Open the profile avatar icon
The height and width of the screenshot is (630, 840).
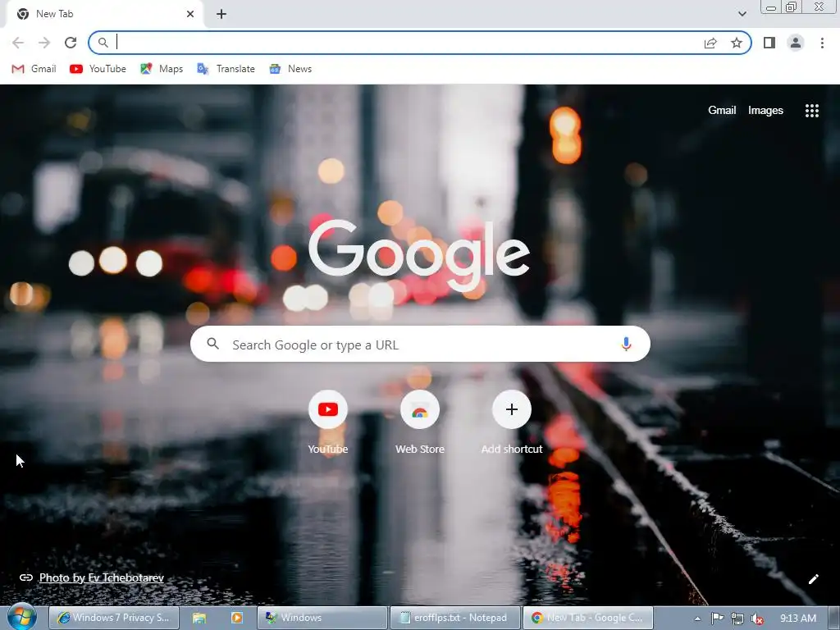(x=796, y=43)
